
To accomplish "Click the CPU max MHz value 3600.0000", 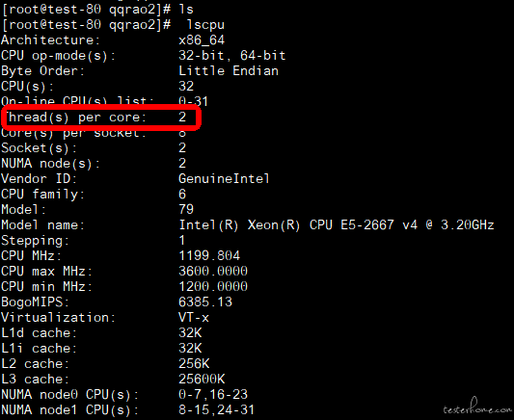I will click(x=213, y=271).
